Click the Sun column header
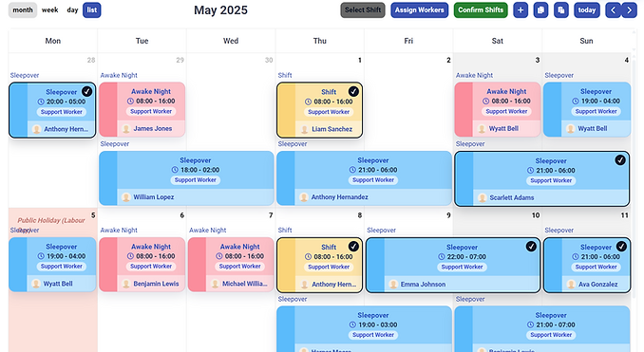Viewport: 644px width, 352px height. 586,41
